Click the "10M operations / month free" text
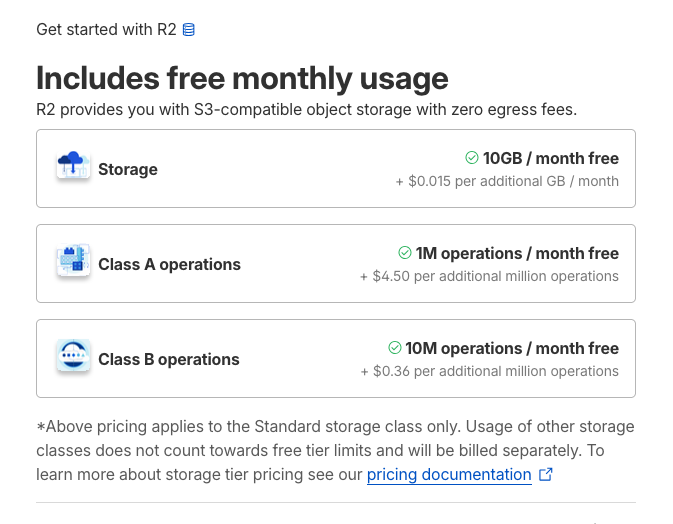 (x=512, y=348)
